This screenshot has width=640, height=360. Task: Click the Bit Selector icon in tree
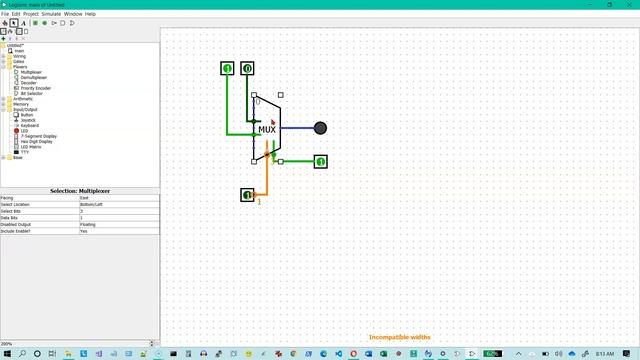tap(16, 93)
